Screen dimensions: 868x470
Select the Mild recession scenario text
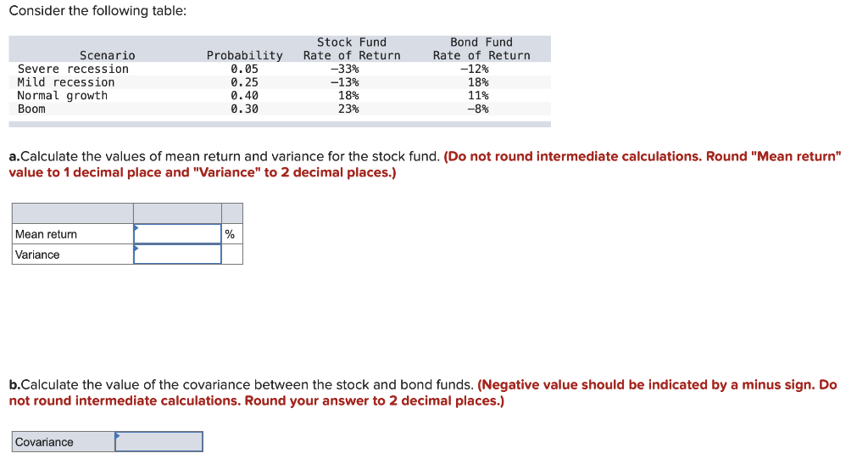click(x=66, y=82)
